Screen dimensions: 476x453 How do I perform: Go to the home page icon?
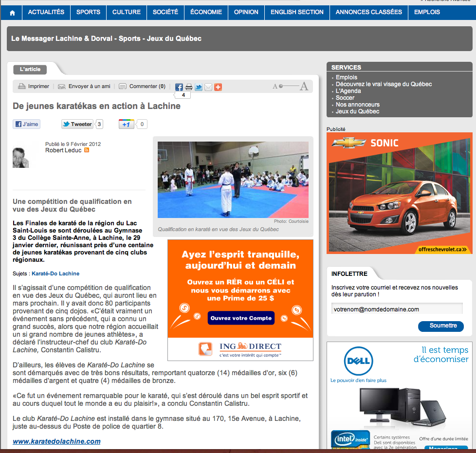click(x=12, y=13)
